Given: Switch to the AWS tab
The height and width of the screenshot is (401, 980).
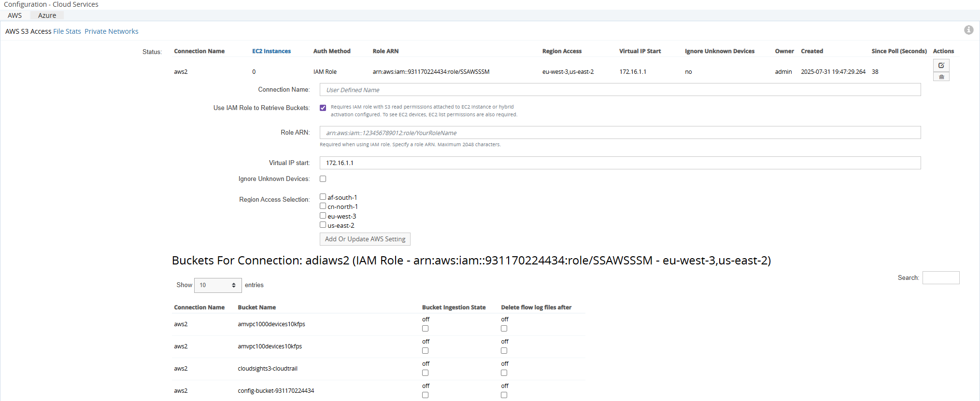Looking at the screenshot, I should click(15, 15).
